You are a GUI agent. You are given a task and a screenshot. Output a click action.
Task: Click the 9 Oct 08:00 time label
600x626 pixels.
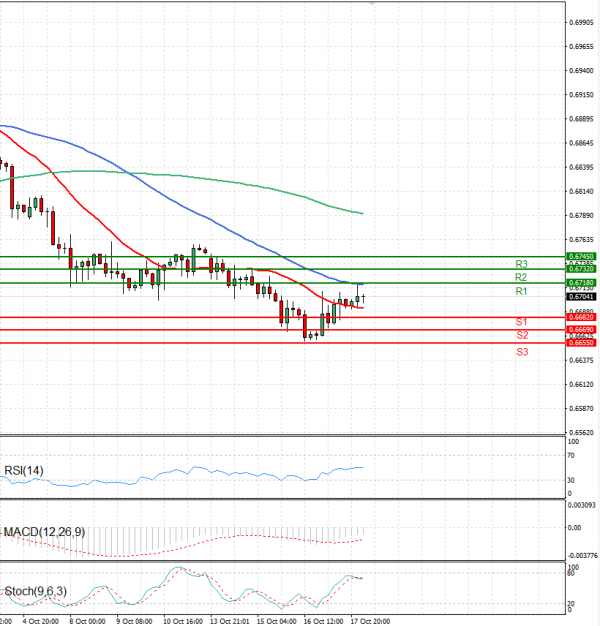134,621
